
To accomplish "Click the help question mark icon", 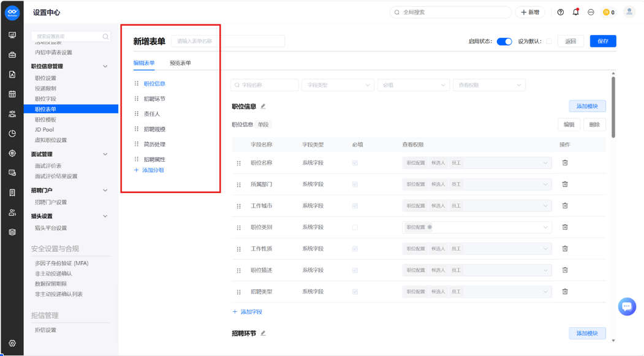I will (x=560, y=12).
